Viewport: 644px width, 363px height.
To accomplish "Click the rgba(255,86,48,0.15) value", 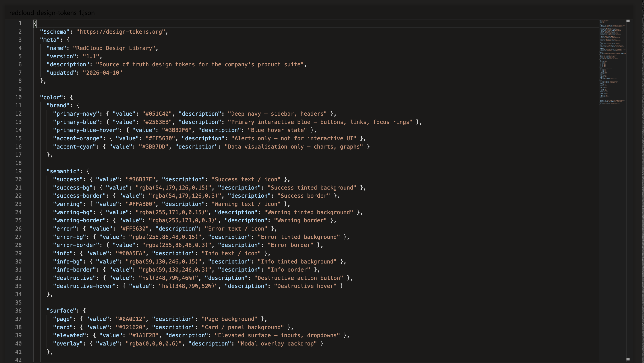I will click(165, 237).
